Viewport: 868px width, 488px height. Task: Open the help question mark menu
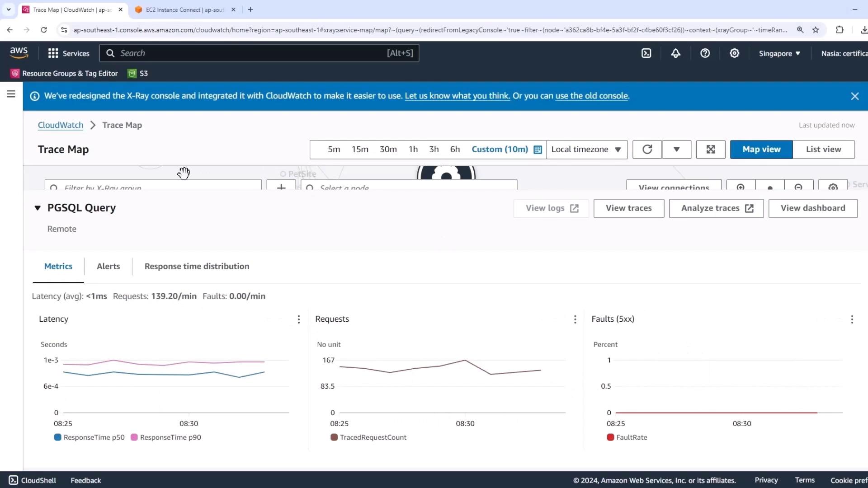[x=705, y=53]
